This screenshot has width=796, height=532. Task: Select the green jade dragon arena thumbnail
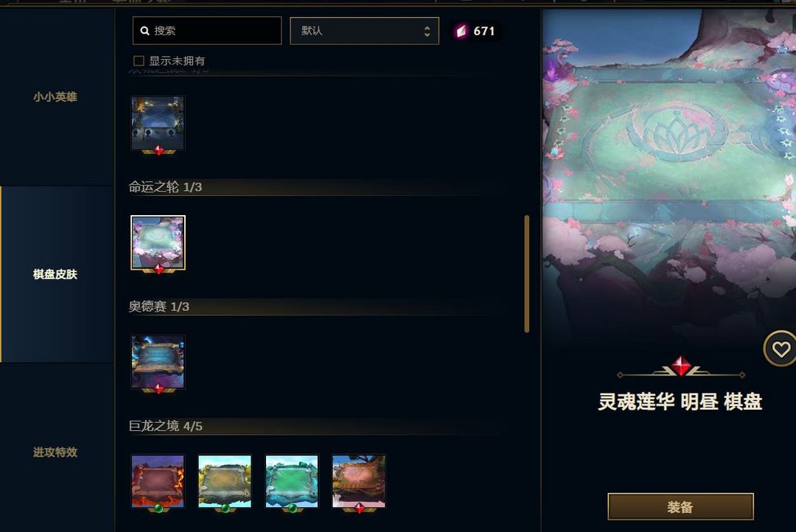(x=292, y=481)
